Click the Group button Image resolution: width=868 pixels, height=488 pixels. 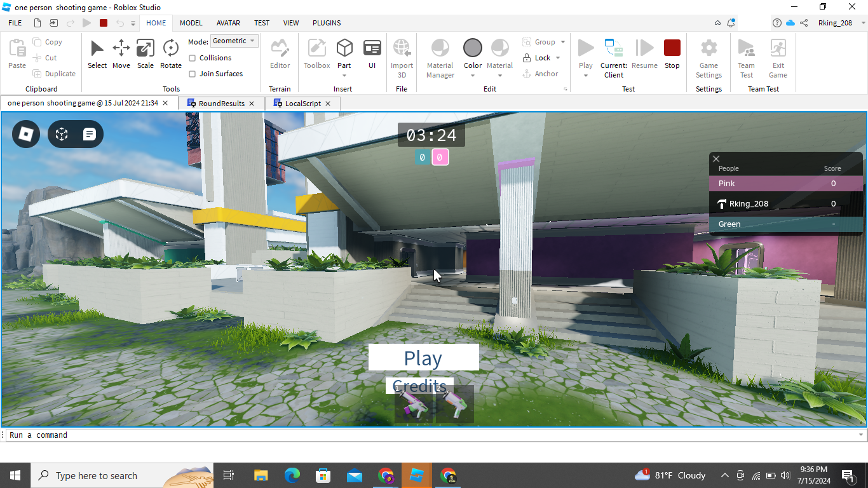pos(539,42)
